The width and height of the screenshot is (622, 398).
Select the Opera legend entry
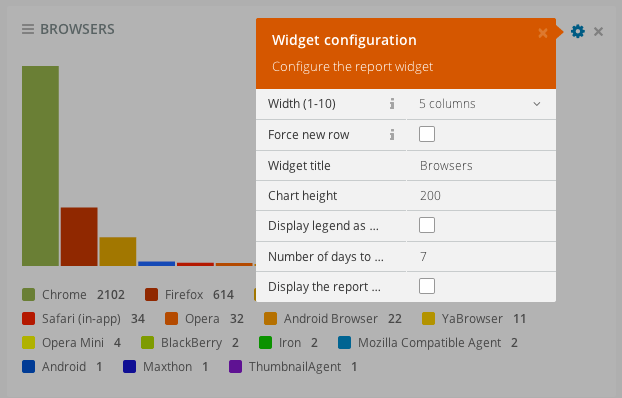[204, 319]
